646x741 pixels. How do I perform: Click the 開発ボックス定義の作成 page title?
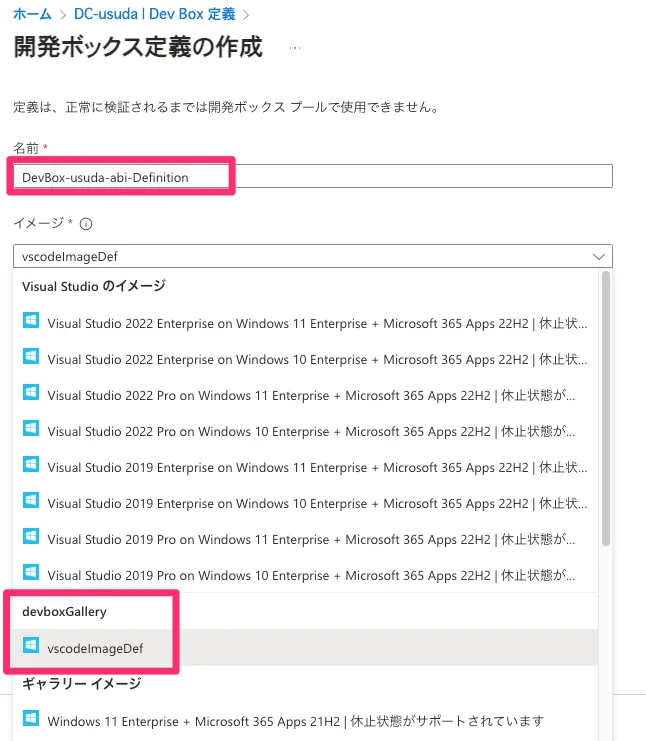pyautogui.click(x=138, y=47)
